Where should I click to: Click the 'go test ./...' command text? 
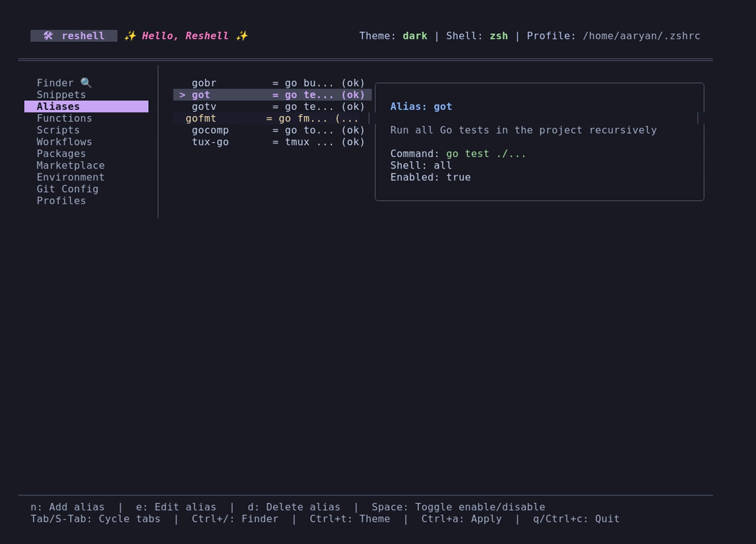coord(486,154)
